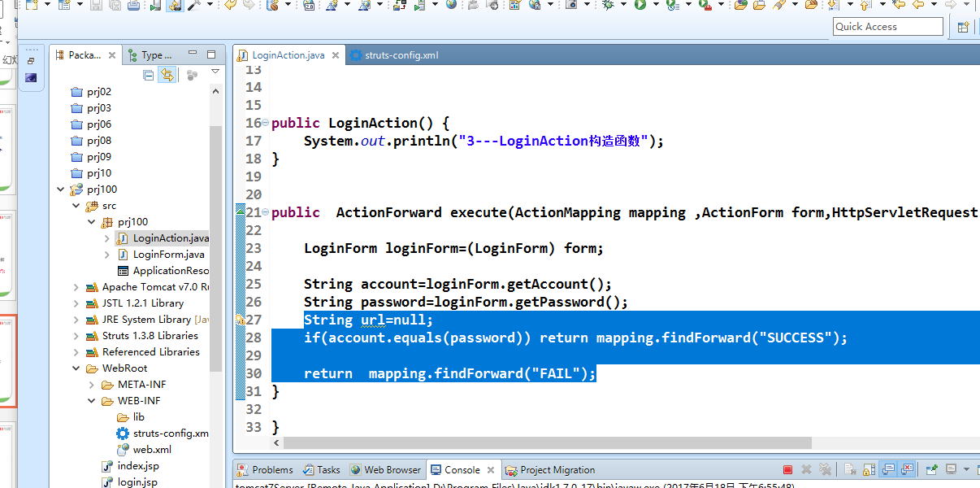The width and height of the screenshot is (980, 488).
Task: Open the perspective switcher icon
Action: 964,27
